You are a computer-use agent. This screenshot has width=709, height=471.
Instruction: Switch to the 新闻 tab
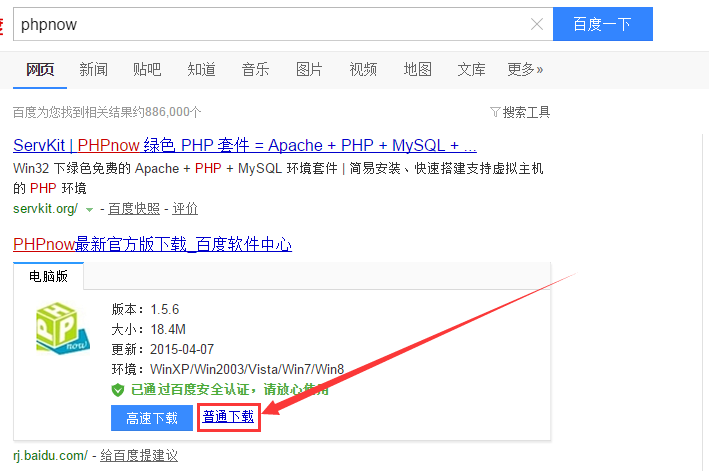click(94, 69)
